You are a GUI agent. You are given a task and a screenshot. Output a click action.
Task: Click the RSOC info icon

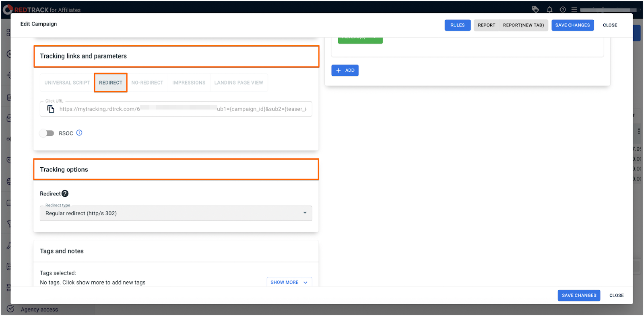coord(79,133)
